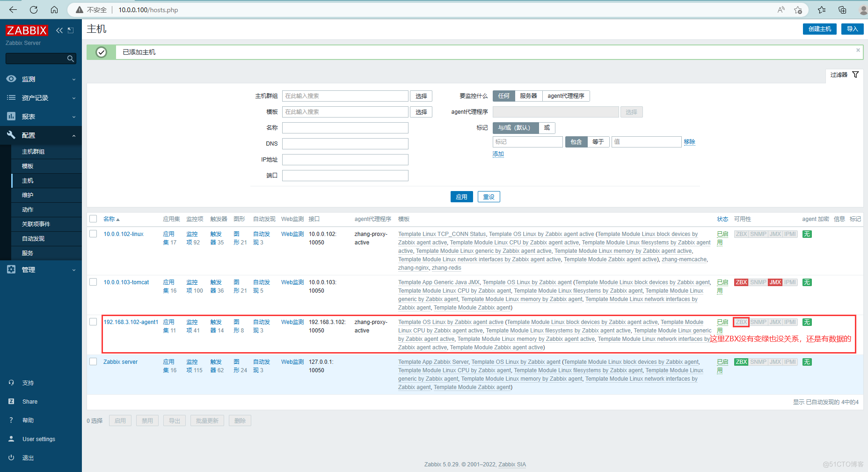This screenshot has width=868, height=472.
Task: Select 或 tag mode
Action: pos(547,128)
